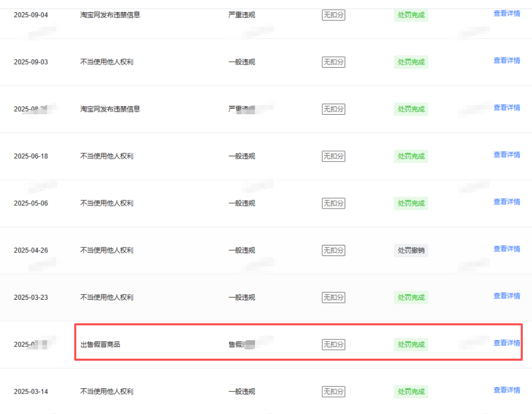The width and height of the screenshot is (532, 414).
Task: View details of 出售假冒商品 violation
Action: [506, 343]
